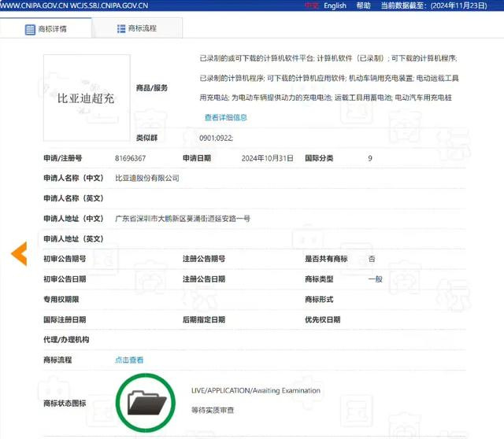
Task: Click the 比亚迪超充 trademark image thumbnail
Action: (x=87, y=98)
